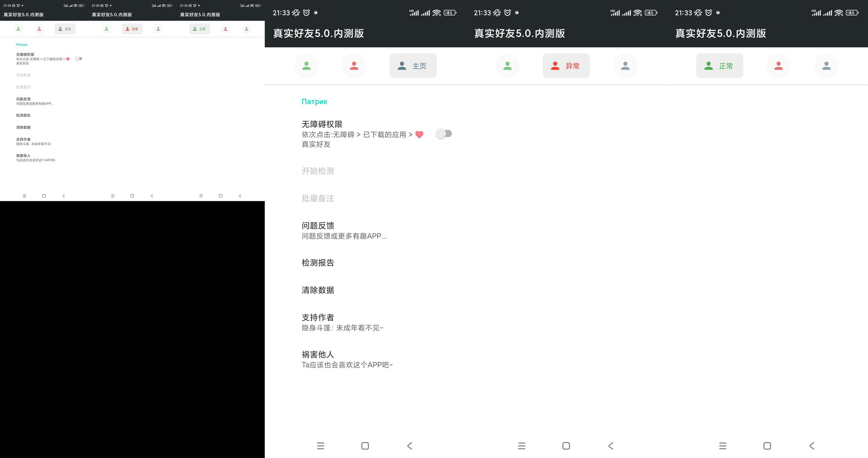Tap 检测报告 in the small thumbnail

(23, 115)
